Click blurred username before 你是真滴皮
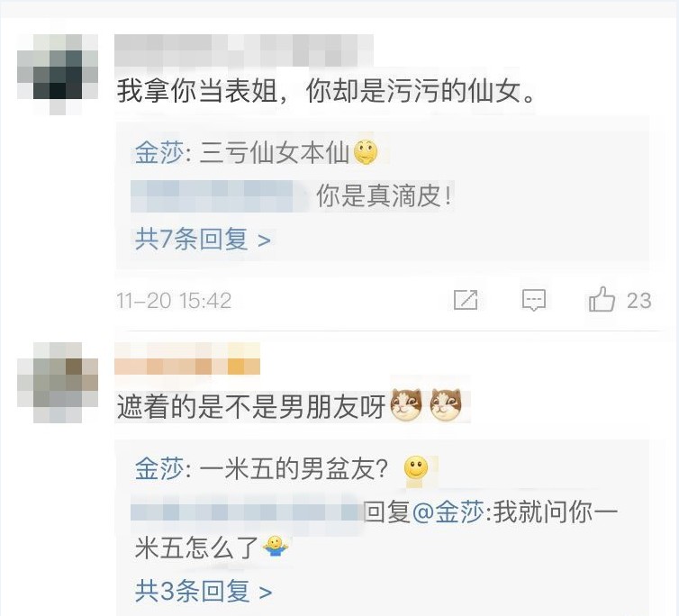 220,196
